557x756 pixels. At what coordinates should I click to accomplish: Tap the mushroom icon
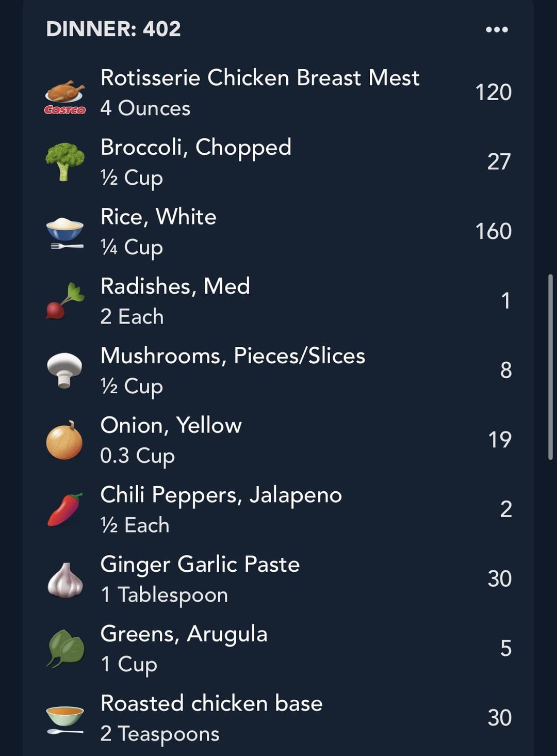coord(64,370)
